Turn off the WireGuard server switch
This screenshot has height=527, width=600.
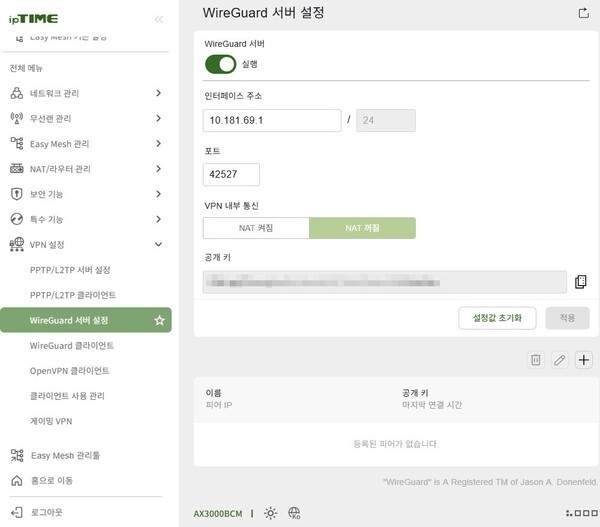220,64
